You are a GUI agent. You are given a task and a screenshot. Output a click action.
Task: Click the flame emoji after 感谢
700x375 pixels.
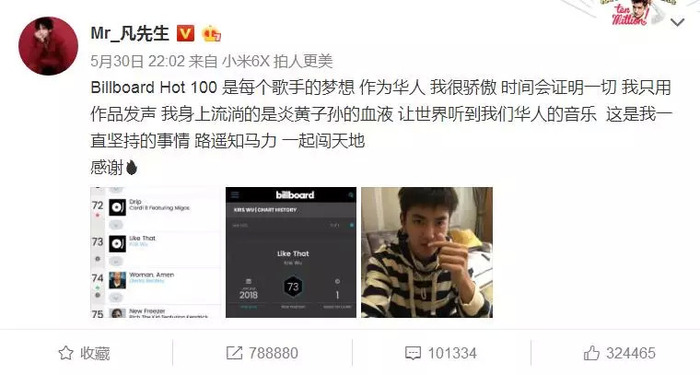pyautogui.click(x=131, y=168)
